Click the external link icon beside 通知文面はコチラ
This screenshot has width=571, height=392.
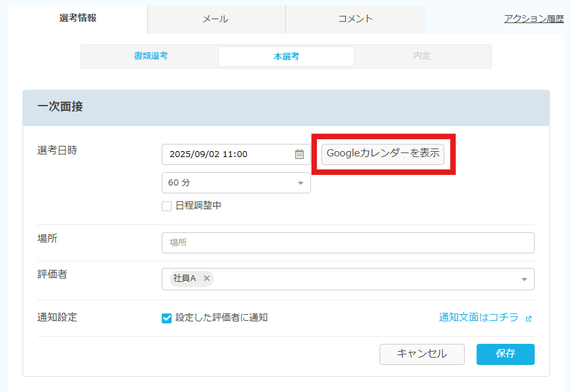528,318
